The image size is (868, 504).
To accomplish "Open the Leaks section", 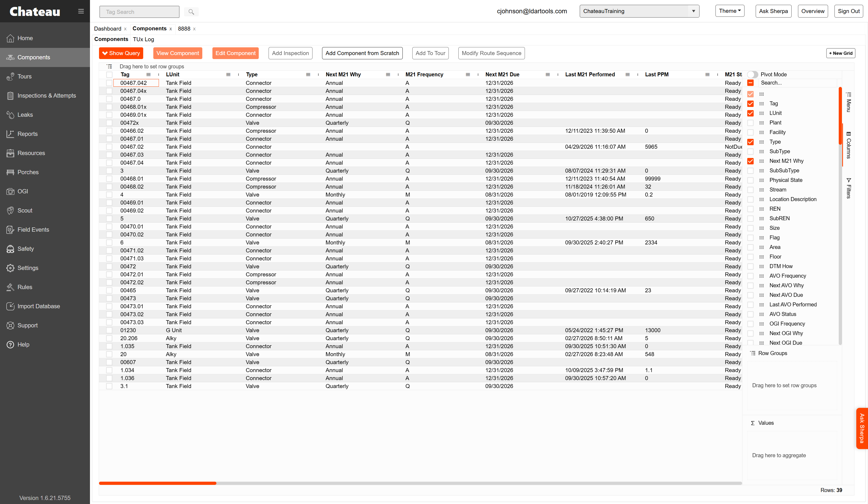I will click(45, 115).
